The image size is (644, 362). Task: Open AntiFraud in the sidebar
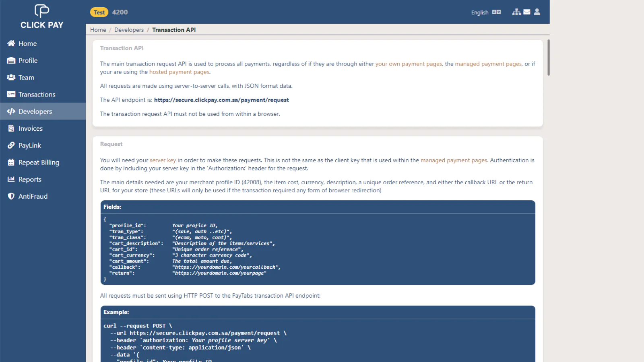[43, 196]
